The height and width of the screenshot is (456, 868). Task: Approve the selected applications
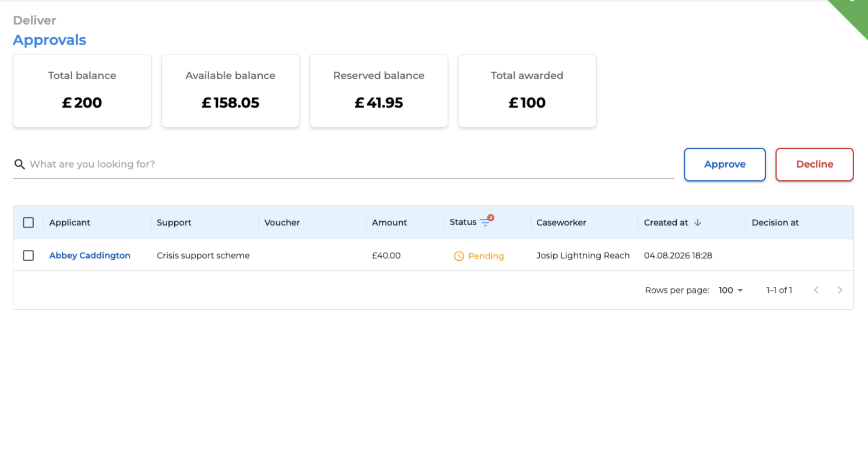pyautogui.click(x=725, y=164)
